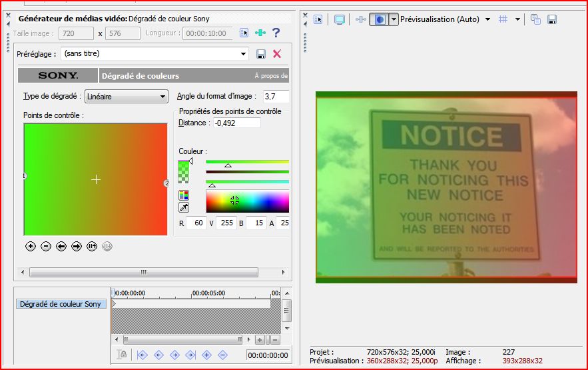Click the add control point plus icon
The image size is (588, 370).
(31, 246)
